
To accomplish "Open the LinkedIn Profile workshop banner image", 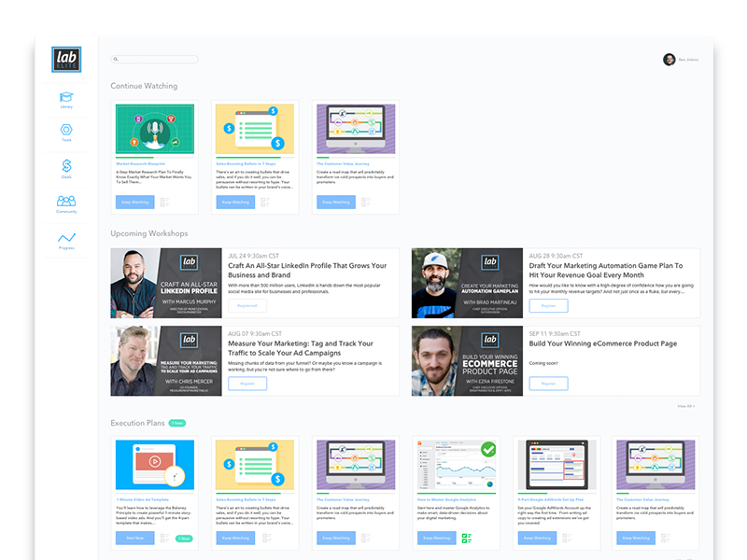I will pos(166,283).
